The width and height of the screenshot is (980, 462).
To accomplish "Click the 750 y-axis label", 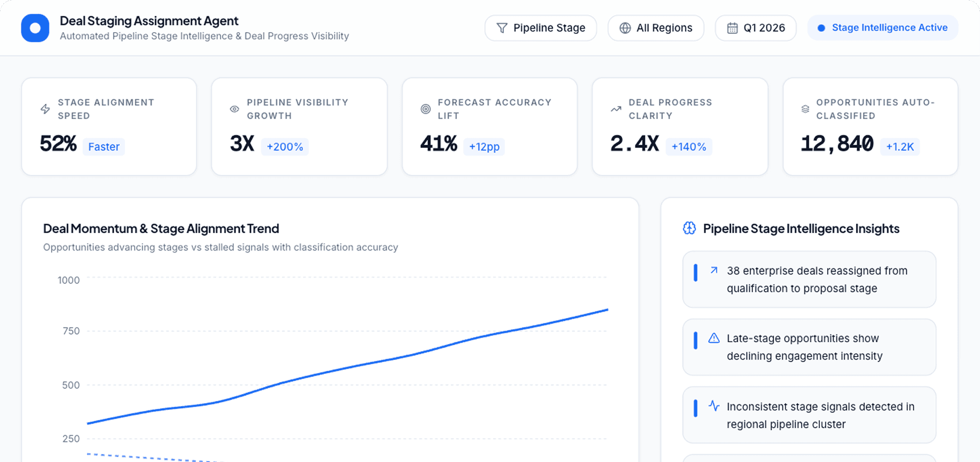I will click(71, 331).
